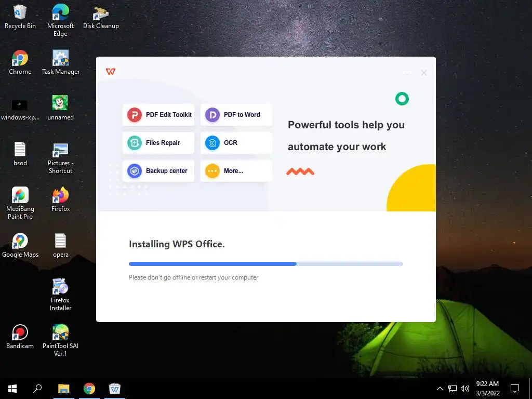Select the Disk Cleanup desktop shortcut
Image resolution: width=532 pixels, height=399 pixels.
(x=101, y=17)
